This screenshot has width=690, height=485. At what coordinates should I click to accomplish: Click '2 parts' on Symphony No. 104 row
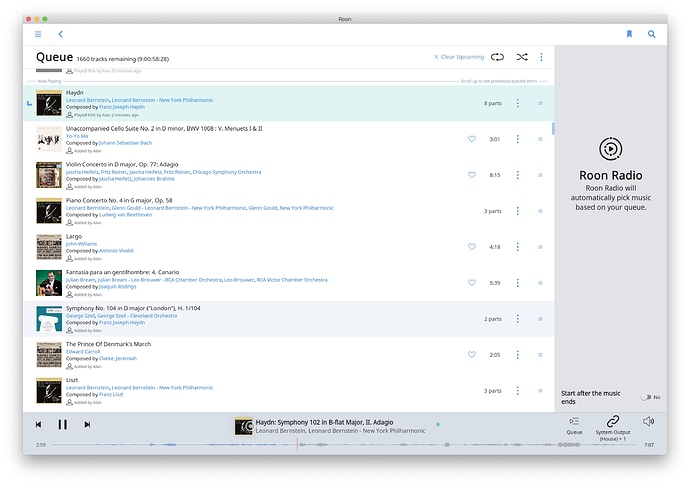click(x=493, y=319)
